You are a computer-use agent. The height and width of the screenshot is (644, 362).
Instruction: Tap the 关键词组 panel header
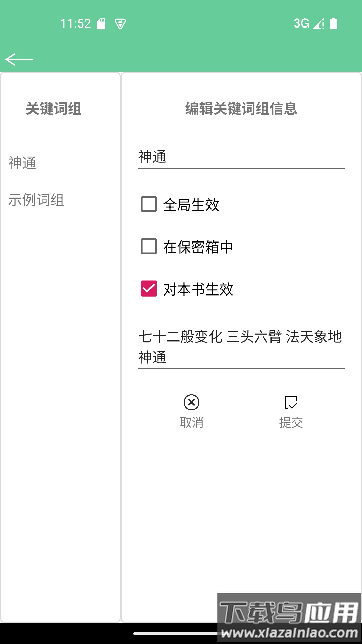pyautogui.click(x=54, y=109)
